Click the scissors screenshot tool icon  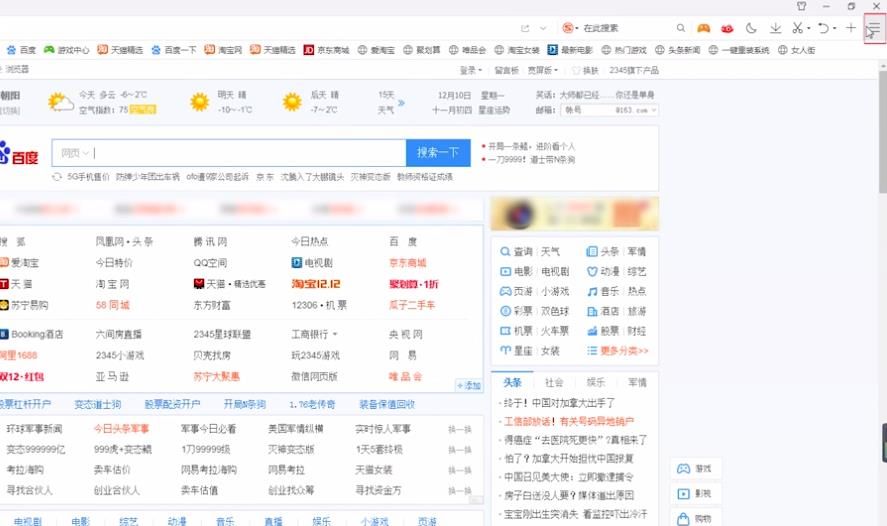point(797,28)
